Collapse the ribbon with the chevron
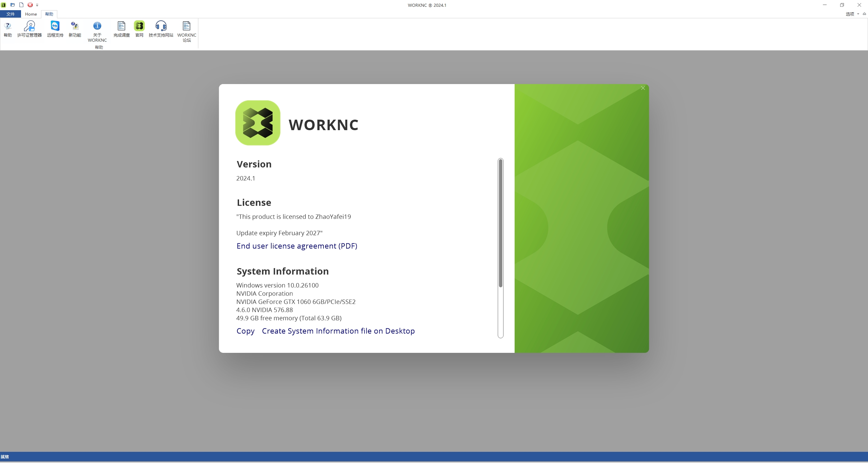The height and width of the screenshot is (463, 868). [x=864, y=14]
